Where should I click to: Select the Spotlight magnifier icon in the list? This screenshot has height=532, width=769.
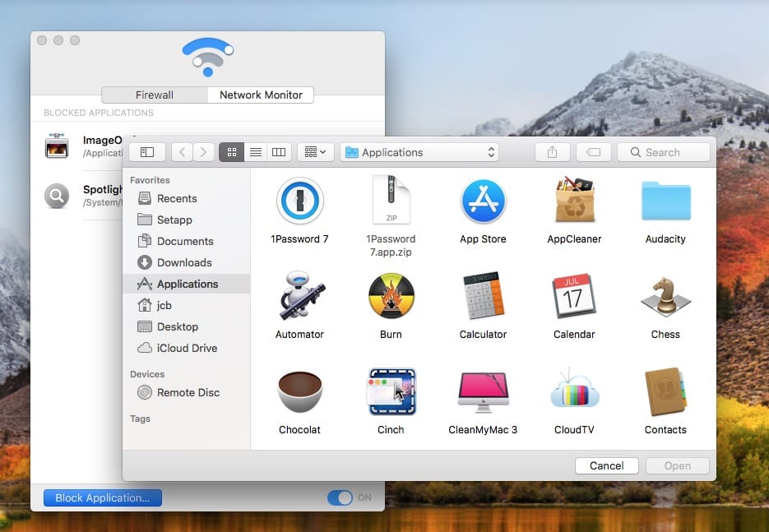(57, 197)
